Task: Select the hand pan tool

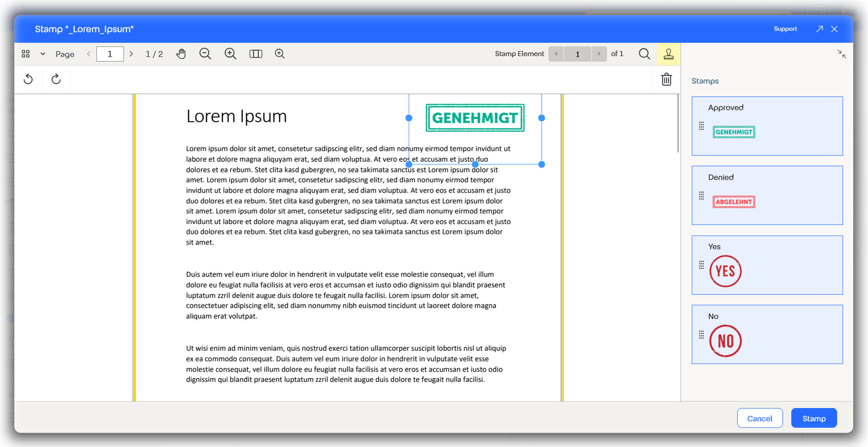Action: [x=181, y=54]
